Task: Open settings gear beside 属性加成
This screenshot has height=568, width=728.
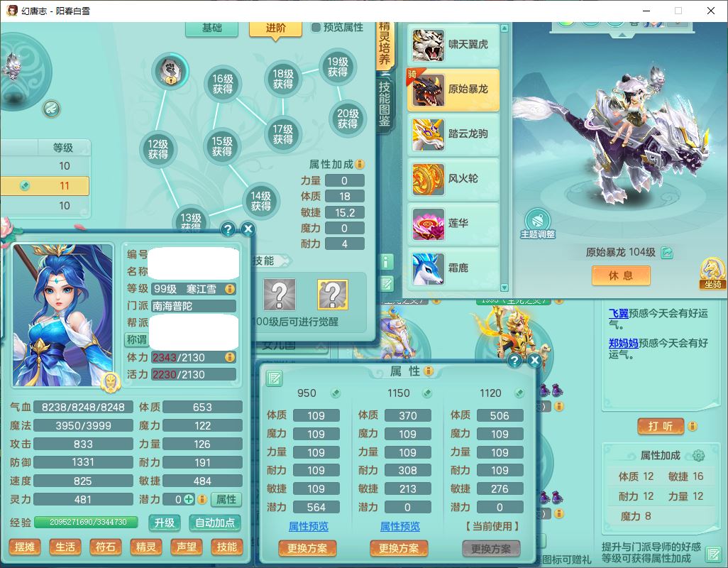Action: (x=698, y=456)
